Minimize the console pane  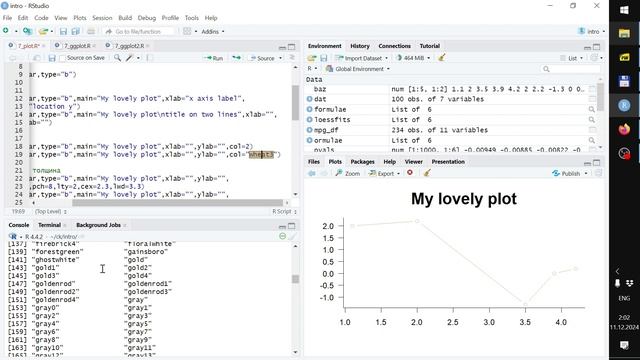point(282,226)
